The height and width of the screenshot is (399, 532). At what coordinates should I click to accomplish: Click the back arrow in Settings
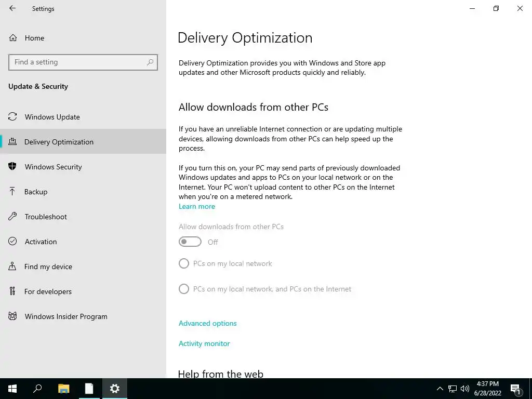coord(12,8)
